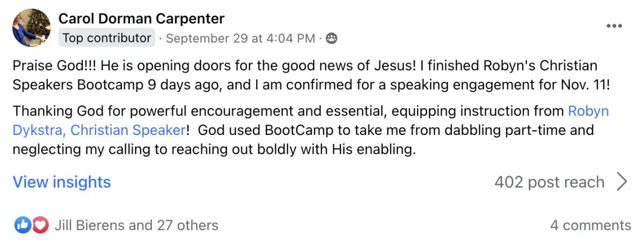Click the "Robyn" link at line end
This screenshot has height=244, width=644.
click(x=588, y=111)
